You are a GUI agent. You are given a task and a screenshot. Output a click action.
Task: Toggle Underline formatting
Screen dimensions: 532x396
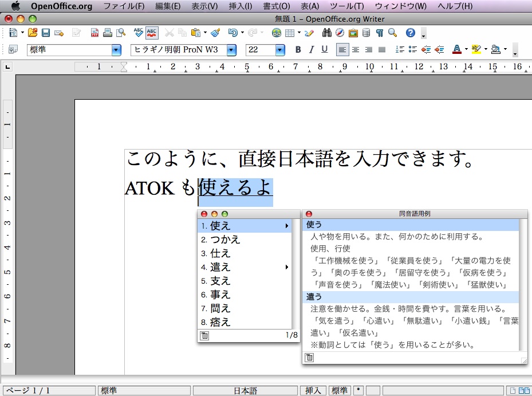pos(324,50)
